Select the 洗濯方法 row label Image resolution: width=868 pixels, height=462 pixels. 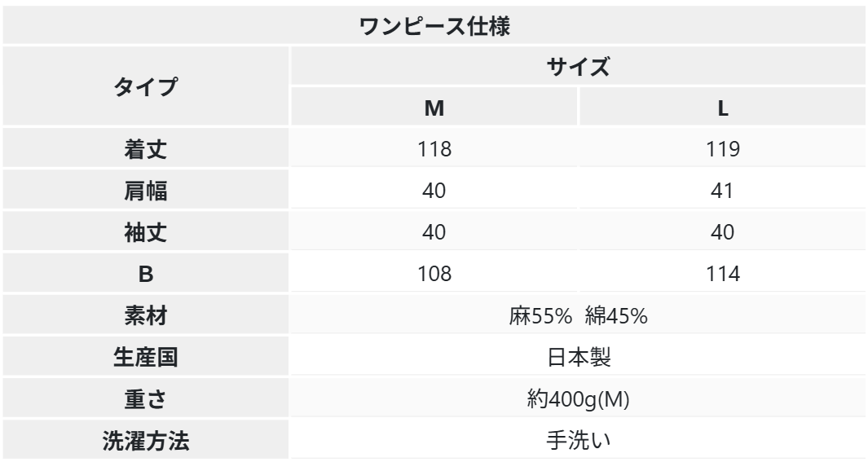pyautogui.click(x=146, y=440)
